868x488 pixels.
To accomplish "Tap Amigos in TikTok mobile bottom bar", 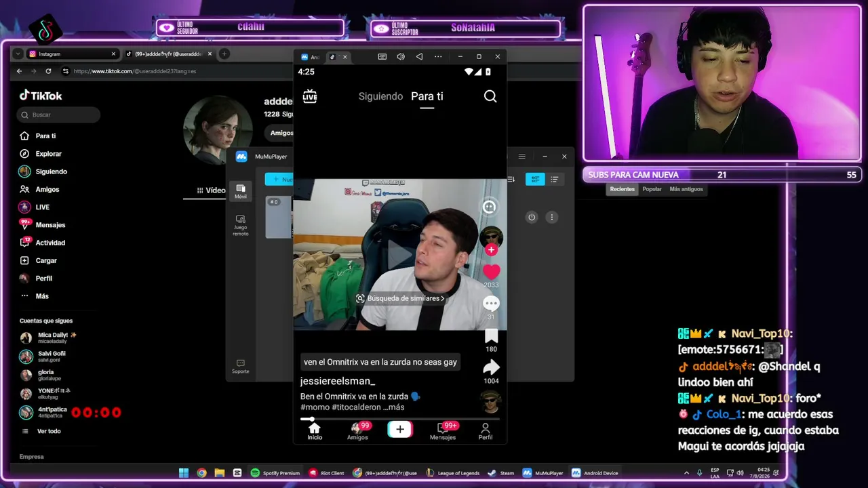I will pos(357,431).
